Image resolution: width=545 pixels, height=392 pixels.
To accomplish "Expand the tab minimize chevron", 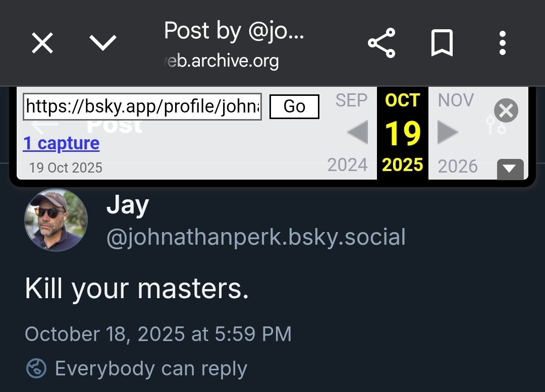I will pyautogui.click(x=103, y=43).
